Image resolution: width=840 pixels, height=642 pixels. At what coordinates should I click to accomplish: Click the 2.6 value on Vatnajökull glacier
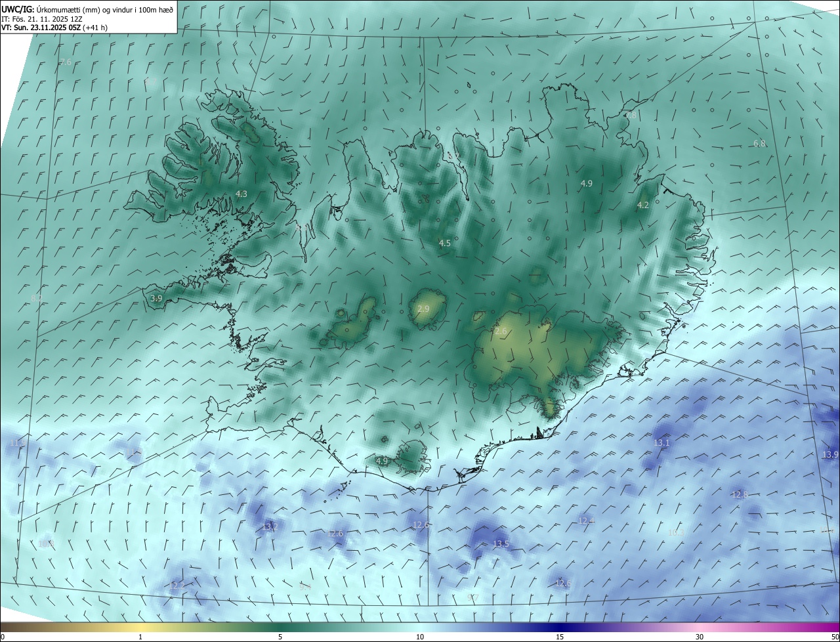(501, 332)
